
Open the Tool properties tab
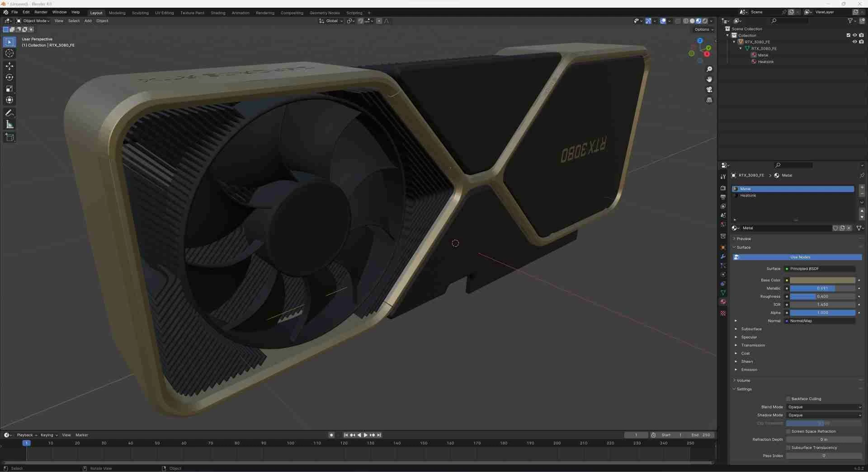(x=723, y=177)
